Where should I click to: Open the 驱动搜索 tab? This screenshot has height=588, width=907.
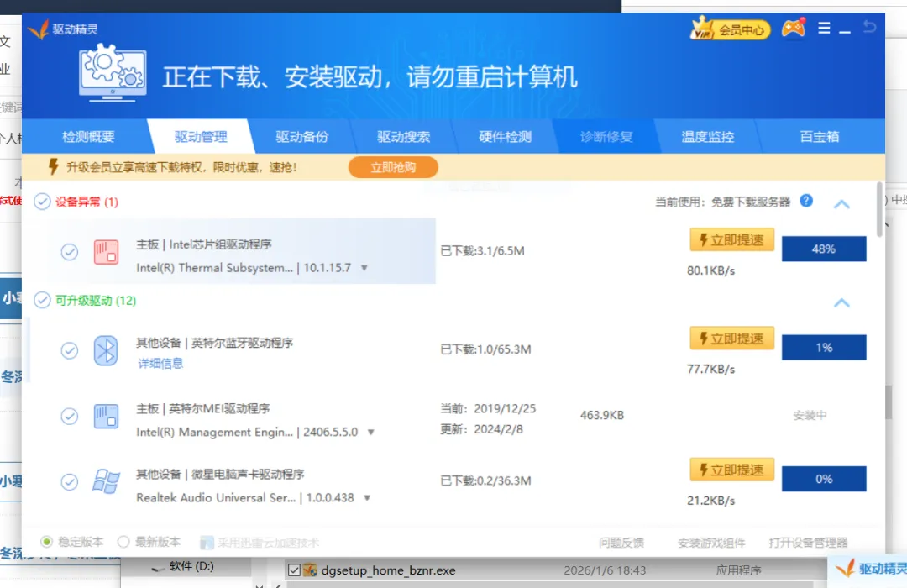(x=404, y=137)
